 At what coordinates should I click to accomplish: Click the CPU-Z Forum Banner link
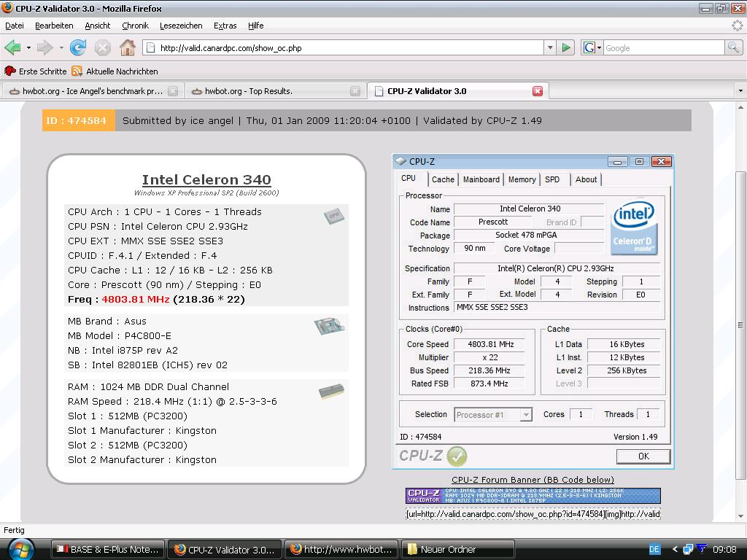pos(533,480)
